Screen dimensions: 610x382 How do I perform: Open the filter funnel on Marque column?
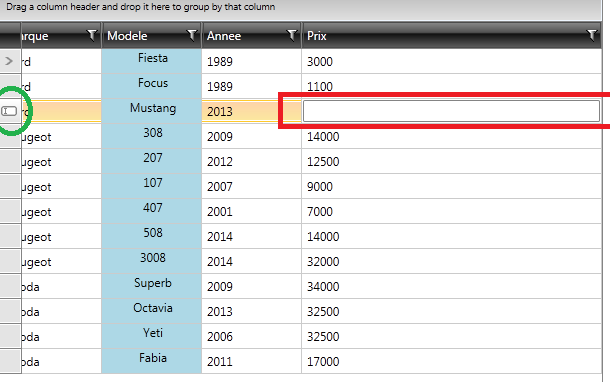coord(92,35)
